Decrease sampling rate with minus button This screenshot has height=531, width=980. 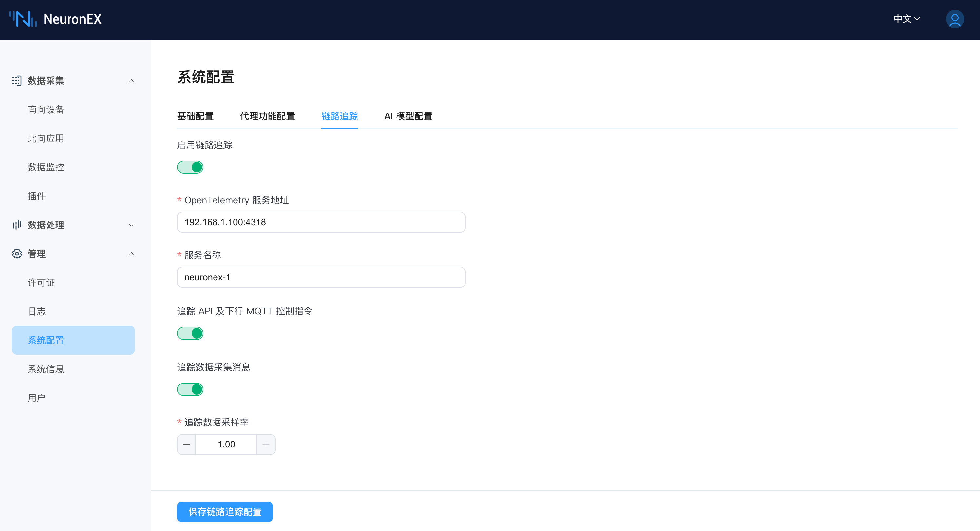coord(186,444)
